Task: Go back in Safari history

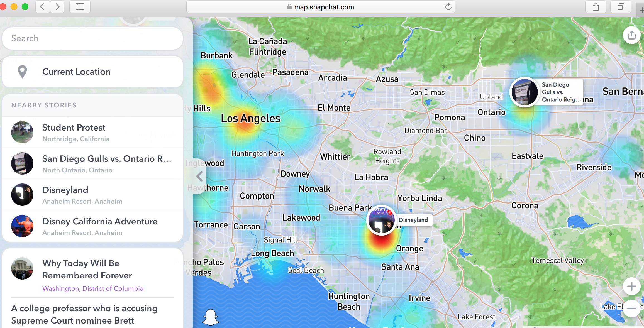Action: (43, 7)
